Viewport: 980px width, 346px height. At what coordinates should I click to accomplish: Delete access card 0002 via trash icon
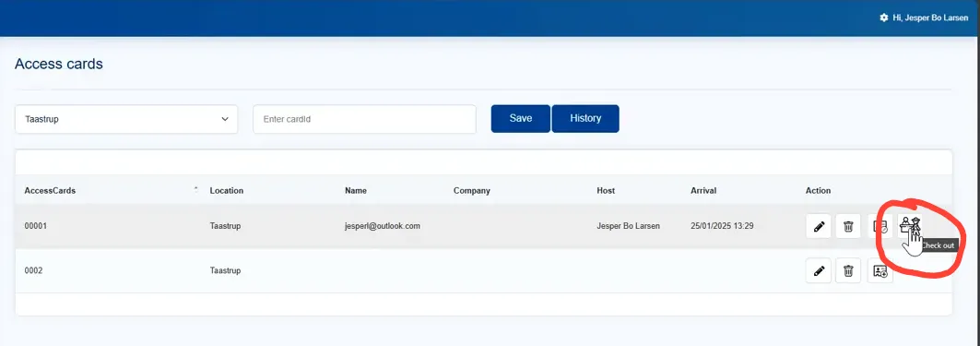[x=848, y=271]
